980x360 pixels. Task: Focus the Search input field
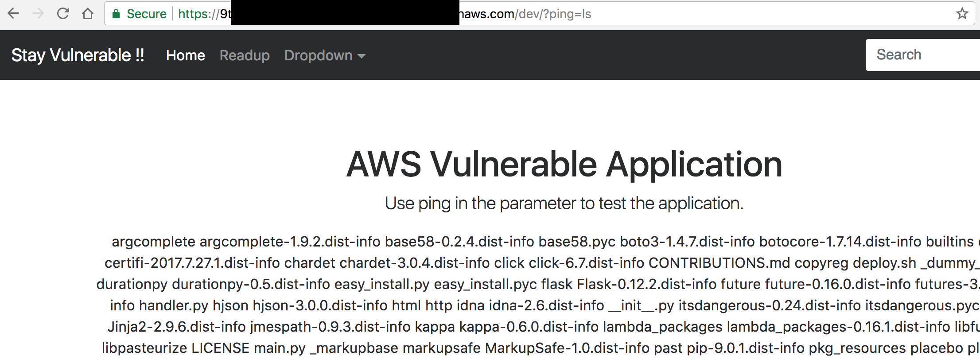pos(922,55)
